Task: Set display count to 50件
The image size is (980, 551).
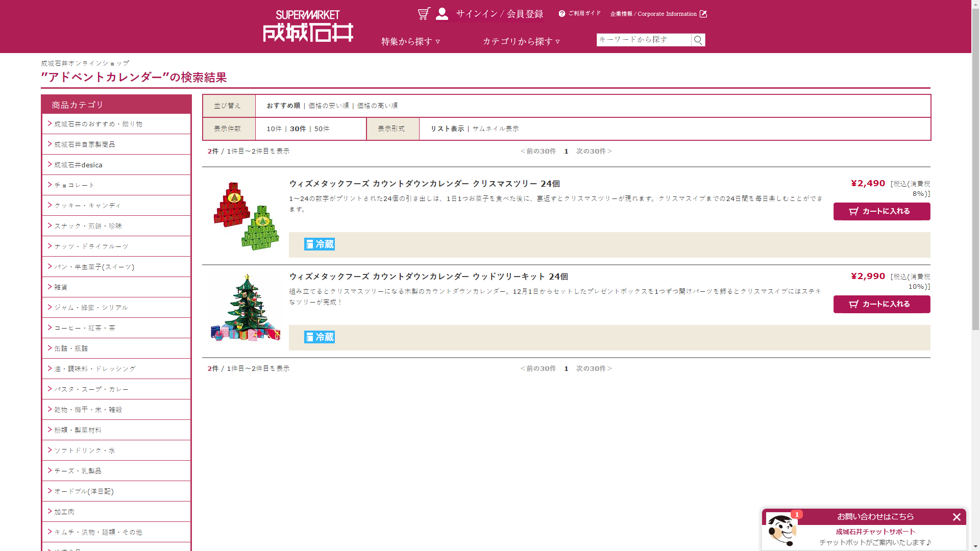Action: [x=322, y=129]
